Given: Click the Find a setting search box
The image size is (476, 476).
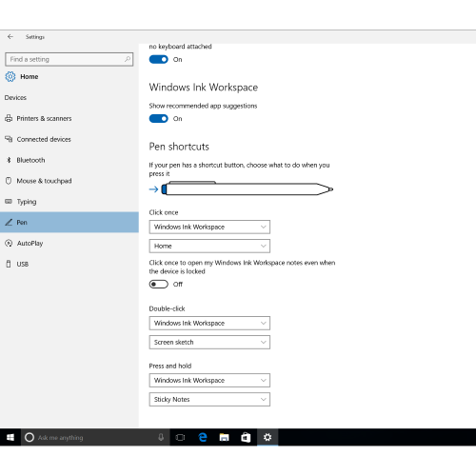Looking at the screenshot, I should click(x=69, y=59).
